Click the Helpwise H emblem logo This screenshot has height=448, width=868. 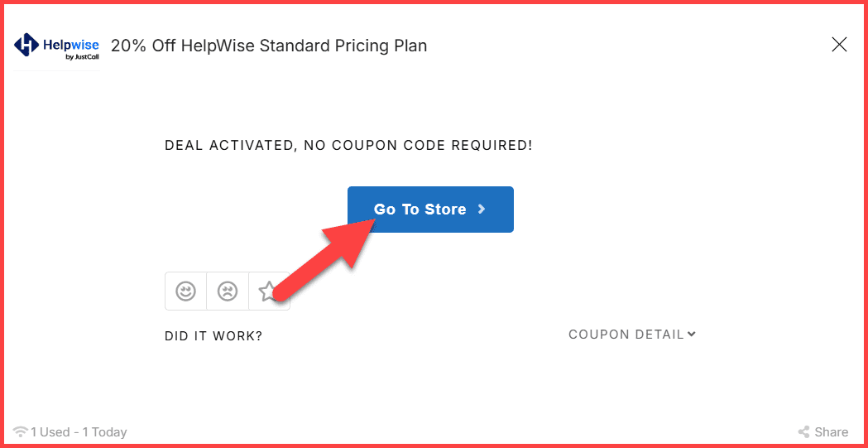(x=27, y=46)
